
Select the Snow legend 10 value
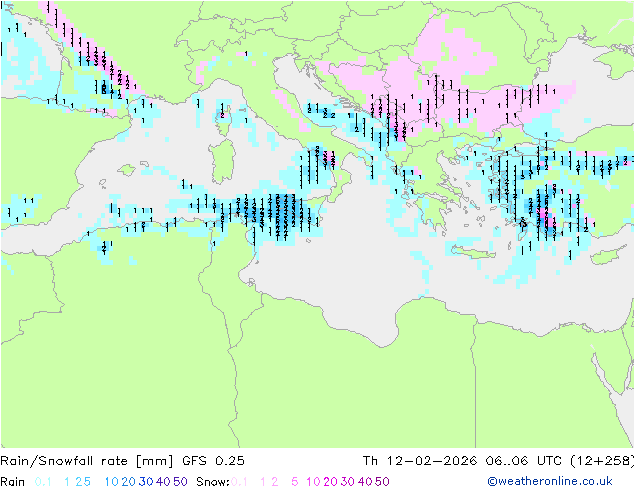pos(313,482)
